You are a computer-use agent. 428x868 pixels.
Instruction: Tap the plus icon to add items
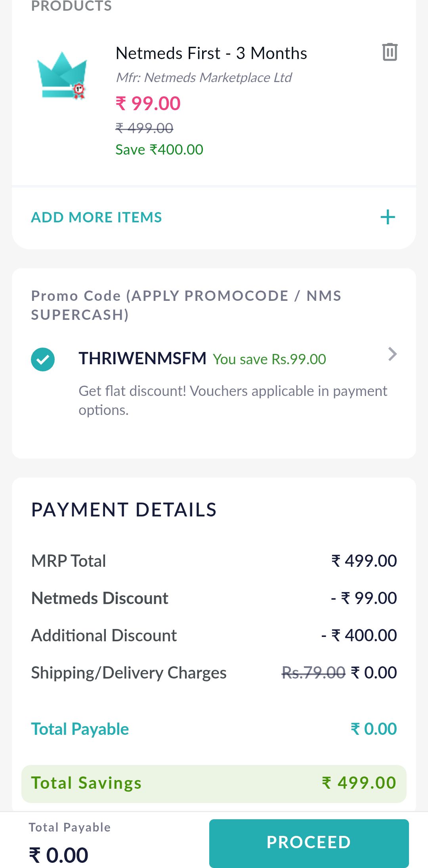point(388,217)
